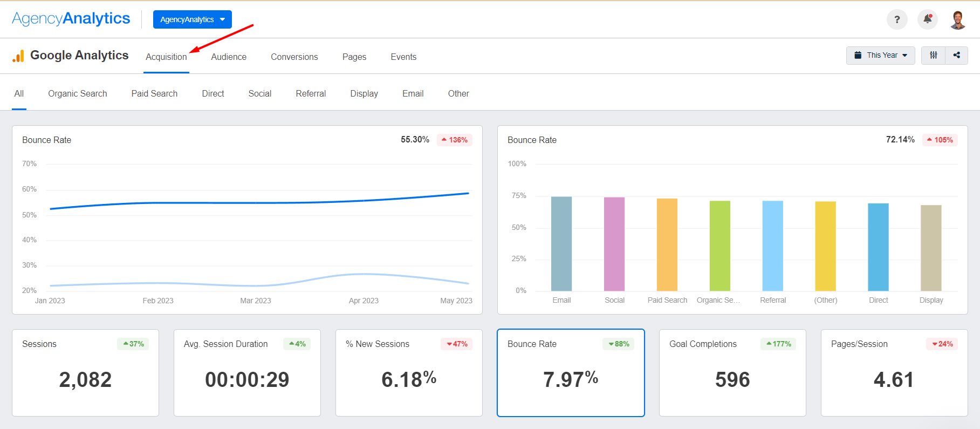The width and height of the screenshot is (980, 429).
Task: Click the Google Analytics bar chart icon
Action: [18, 56]
